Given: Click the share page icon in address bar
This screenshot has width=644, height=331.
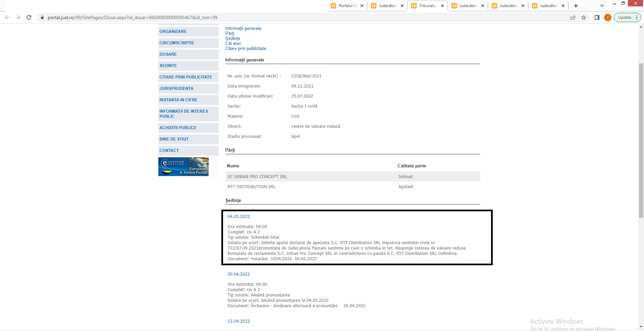Looking at the screenshot, I should (x=573, y=17).
